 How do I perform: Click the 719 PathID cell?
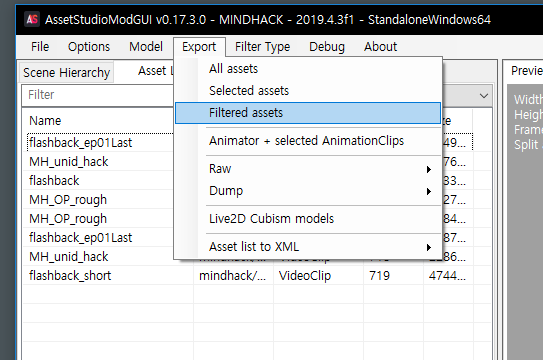[x=380, y=276]
